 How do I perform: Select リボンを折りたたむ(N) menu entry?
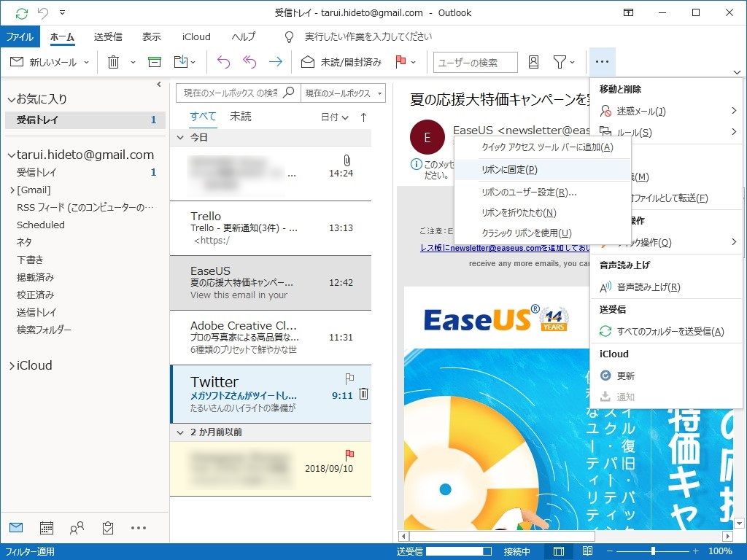[542, 213]
